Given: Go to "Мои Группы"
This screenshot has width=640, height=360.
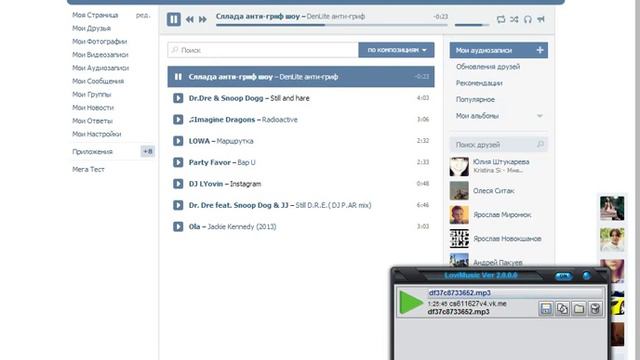Looking at the screenshot, I should click(91, 94).
